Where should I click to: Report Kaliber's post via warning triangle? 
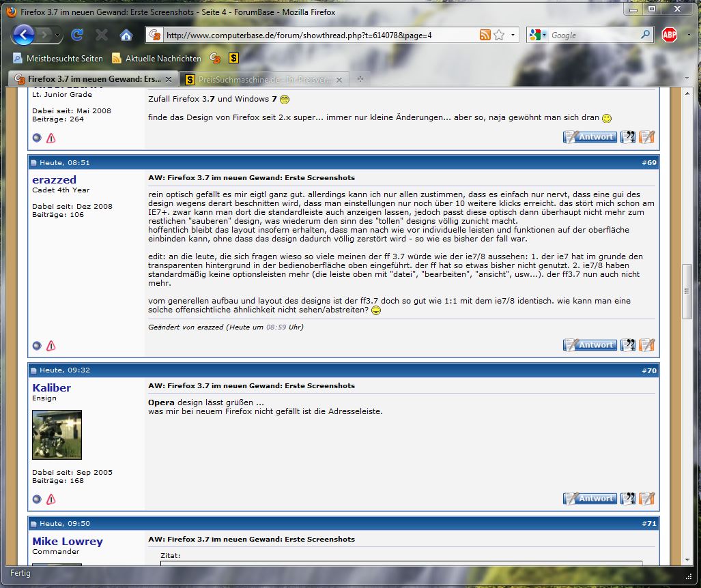click(x=51, y=499)
